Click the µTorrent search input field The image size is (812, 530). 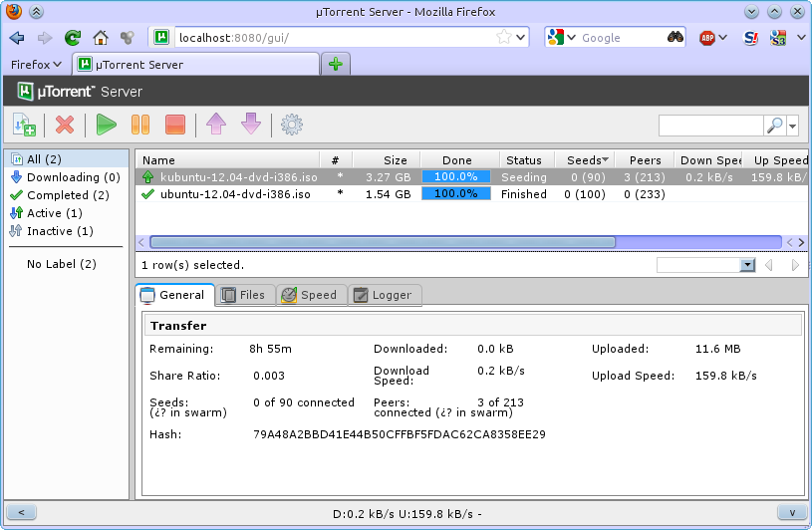click(x=711, y=126)
